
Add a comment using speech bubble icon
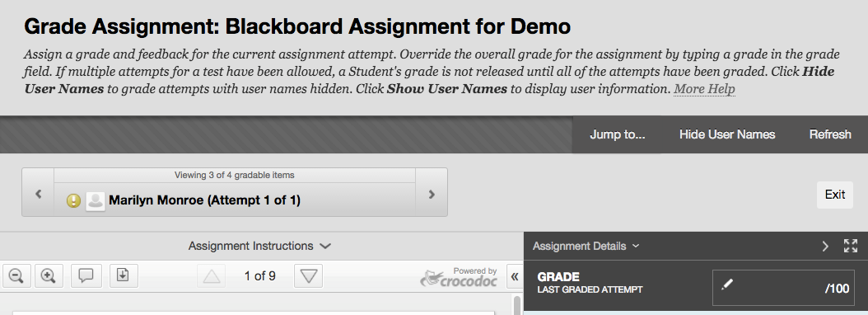tap(86, 275)
